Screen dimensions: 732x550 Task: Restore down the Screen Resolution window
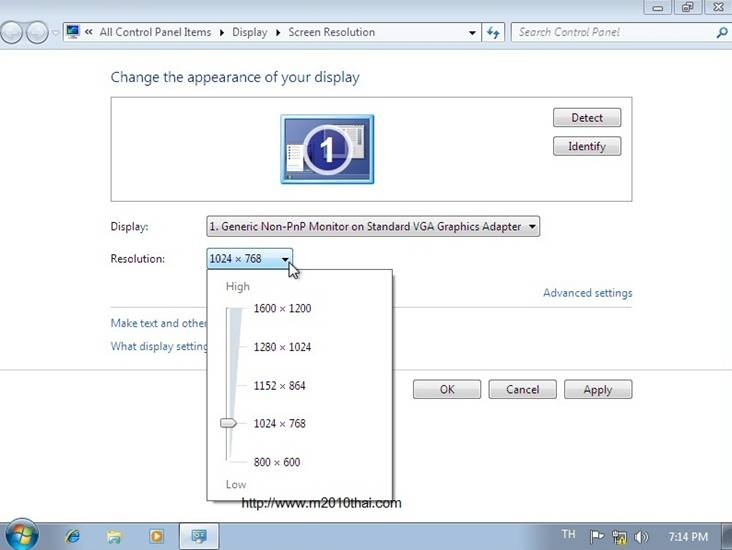click(687, 7)
